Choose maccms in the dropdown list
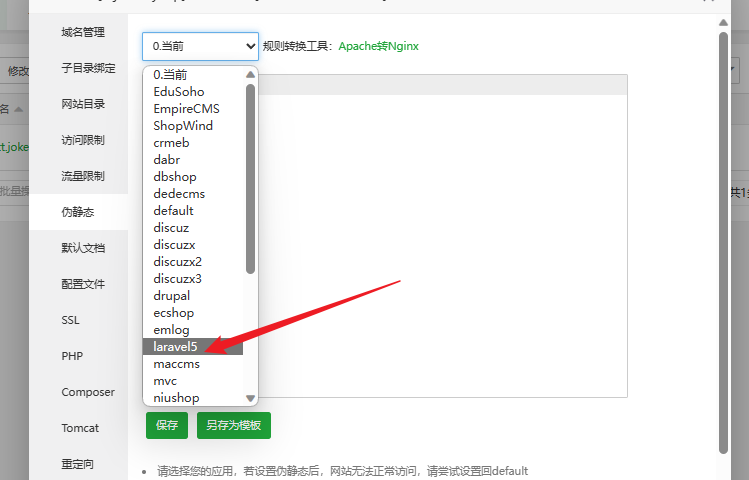Image resolution: width=749 pixels, height=480 pixels. coord(177,364)
